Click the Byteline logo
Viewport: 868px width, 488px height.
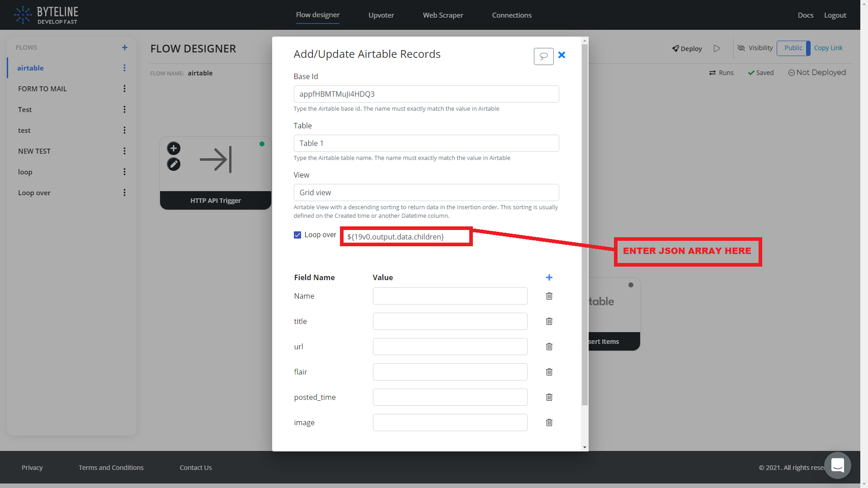click(x=46, y=15)
